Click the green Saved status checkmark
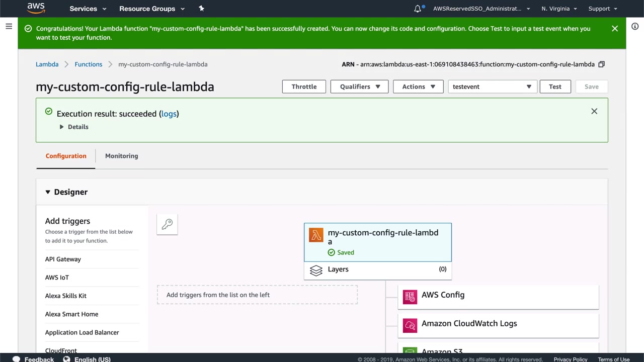Screen dimensions: 644x362 [x=331, y=252]
